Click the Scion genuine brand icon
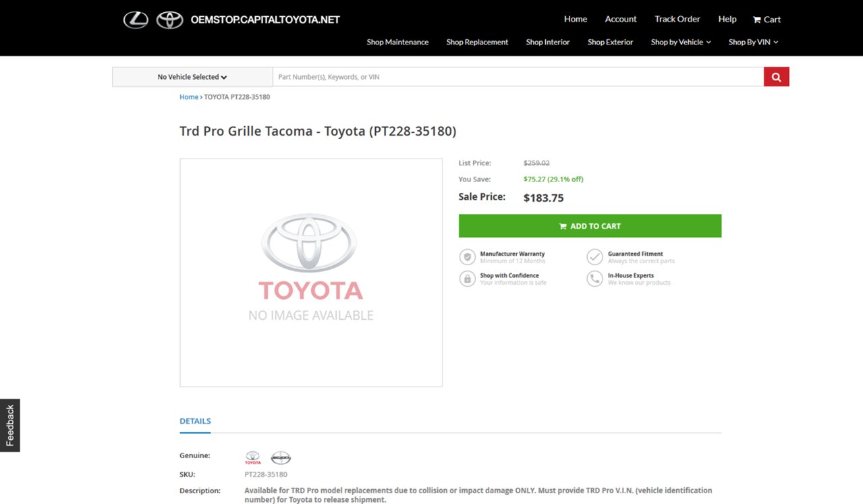 click(x=281, y=458)
